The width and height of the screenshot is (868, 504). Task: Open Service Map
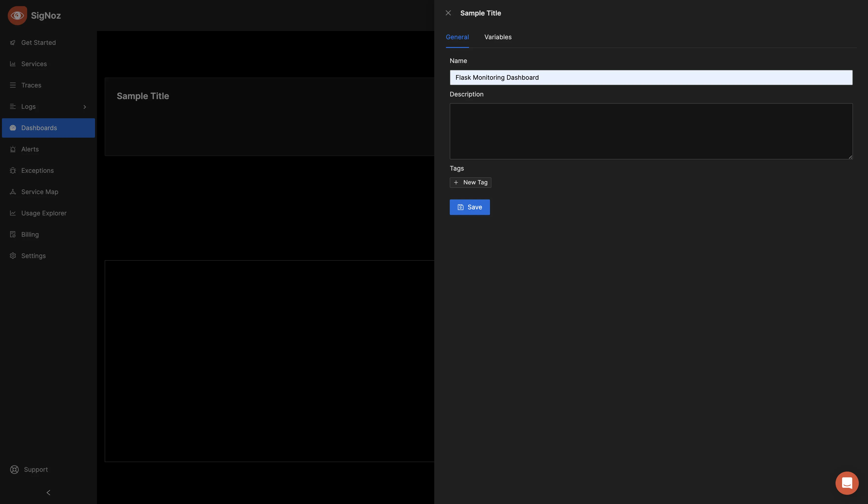pyautogui.click(x=48, y=192)
